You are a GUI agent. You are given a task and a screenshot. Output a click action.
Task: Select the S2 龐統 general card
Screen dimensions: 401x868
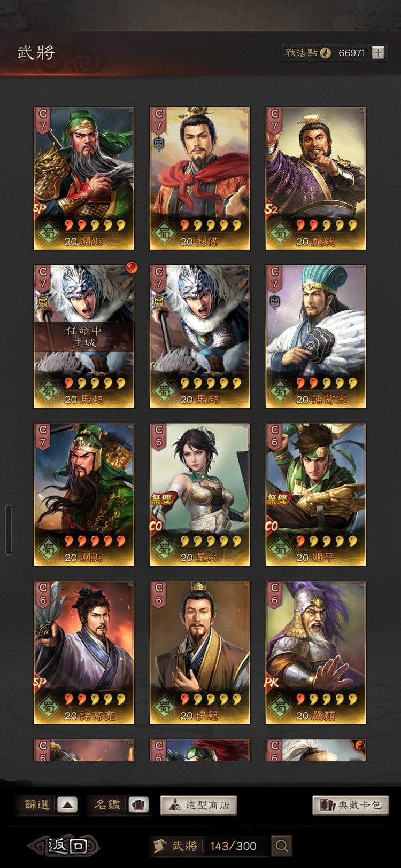[x=315, y=178]
